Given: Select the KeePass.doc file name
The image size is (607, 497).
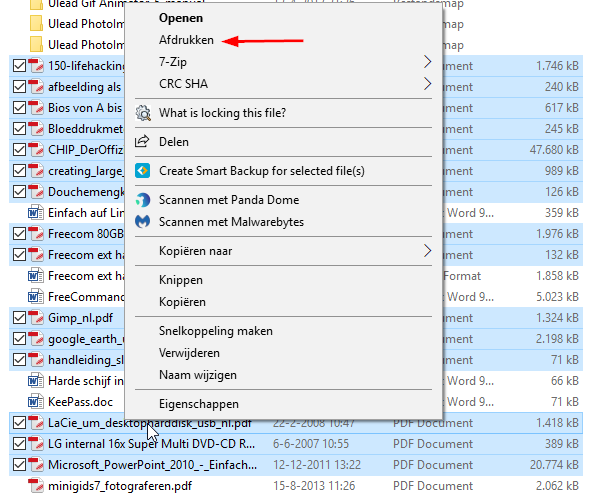Looking at the screenshot, I should [x=81, y=402].
